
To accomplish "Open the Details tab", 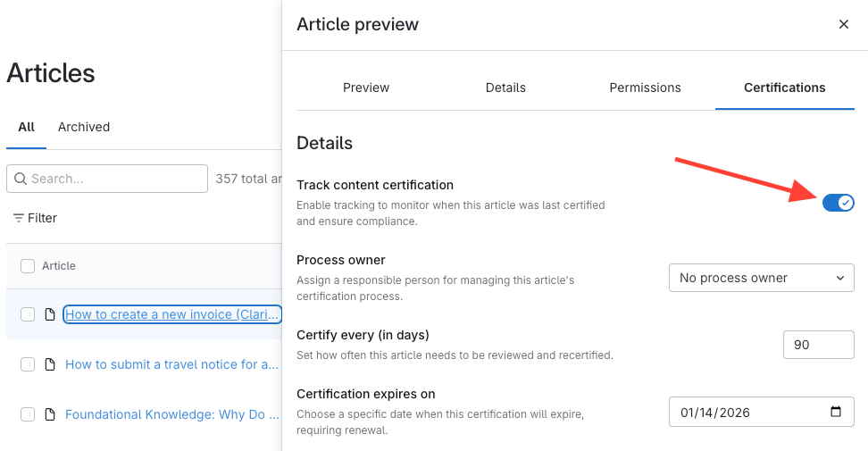I will click(x=505, y=88).
